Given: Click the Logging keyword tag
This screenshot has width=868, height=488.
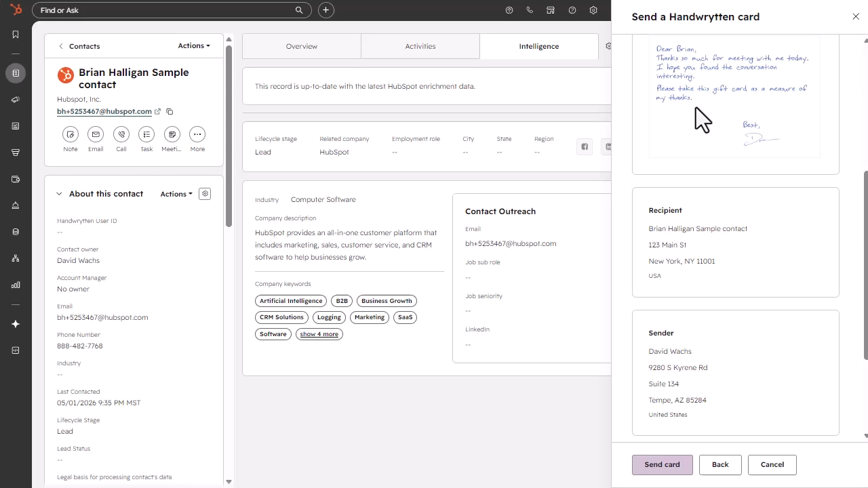Looking at the screenshot, I should (329, 317).
